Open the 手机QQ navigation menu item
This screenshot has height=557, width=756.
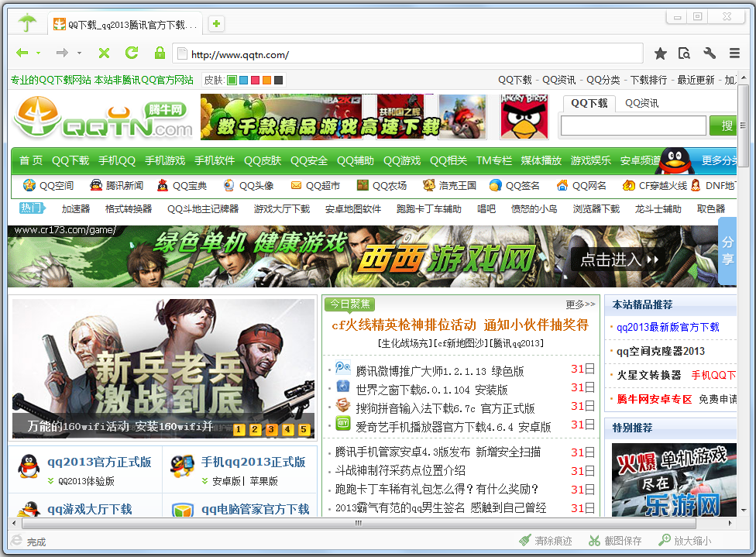(117, 160)
